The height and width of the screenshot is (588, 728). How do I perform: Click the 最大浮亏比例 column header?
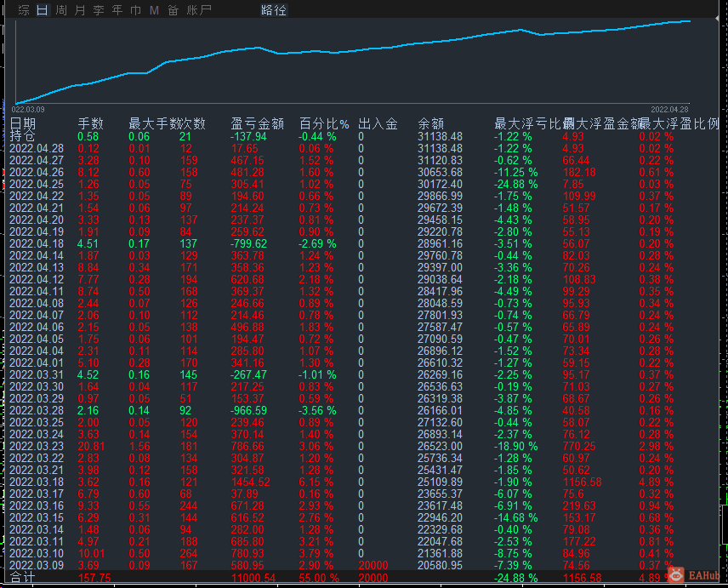click(534, 123)
